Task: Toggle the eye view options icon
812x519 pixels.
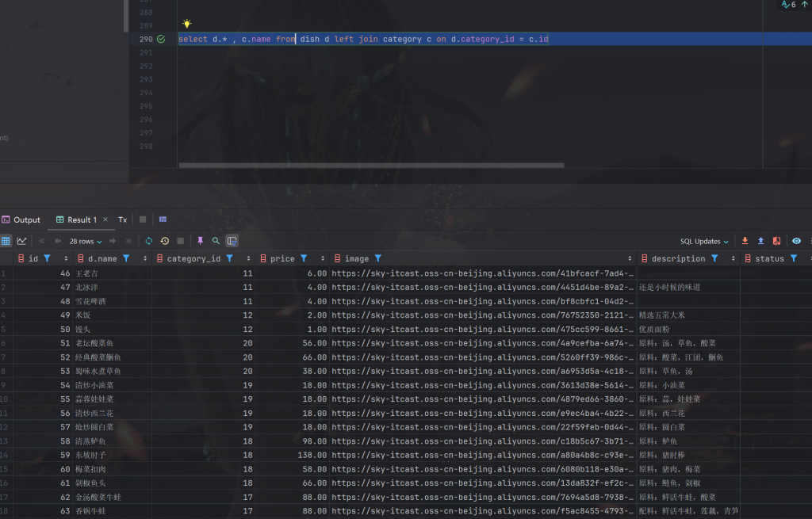Action: [x=796, y=241]
